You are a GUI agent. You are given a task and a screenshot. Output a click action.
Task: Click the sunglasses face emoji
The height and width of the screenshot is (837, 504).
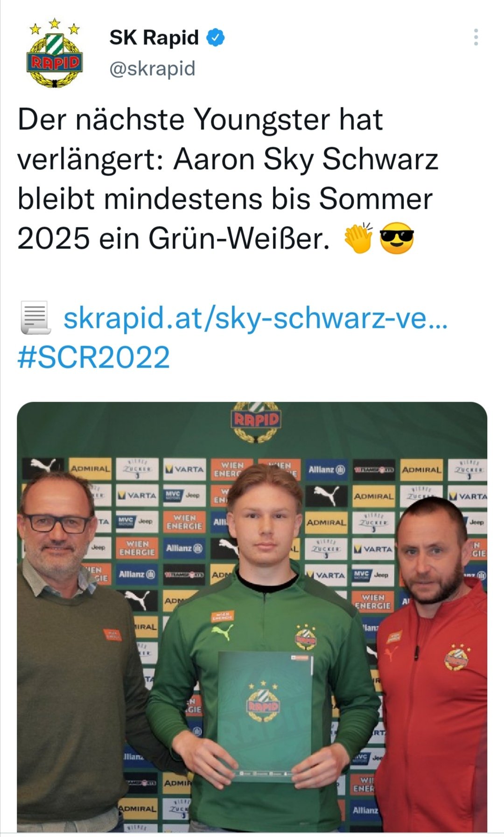pos(397,238)
